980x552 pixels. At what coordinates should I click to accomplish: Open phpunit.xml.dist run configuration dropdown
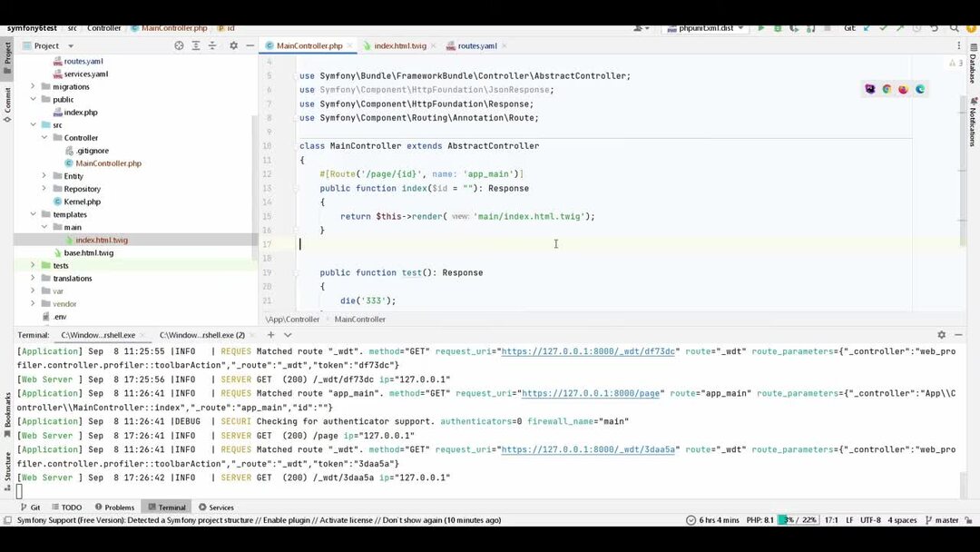tap(706, 28)
